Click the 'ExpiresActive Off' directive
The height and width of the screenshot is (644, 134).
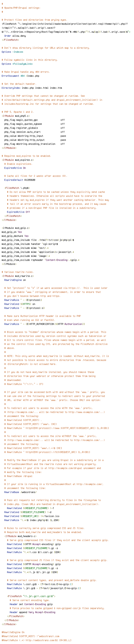click(18, 212)
